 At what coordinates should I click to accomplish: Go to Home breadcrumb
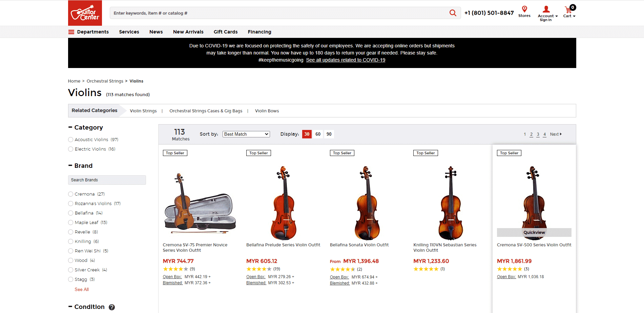(74, 81)
